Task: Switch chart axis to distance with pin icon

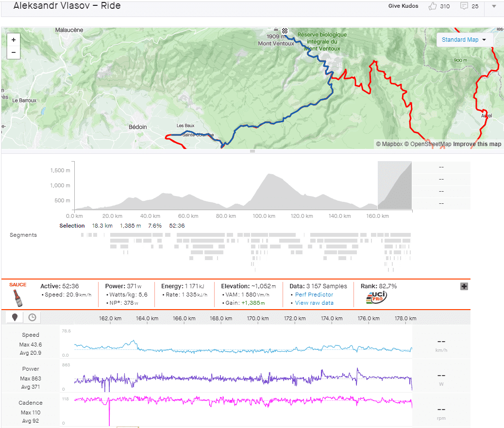Action: pos(15,317)
